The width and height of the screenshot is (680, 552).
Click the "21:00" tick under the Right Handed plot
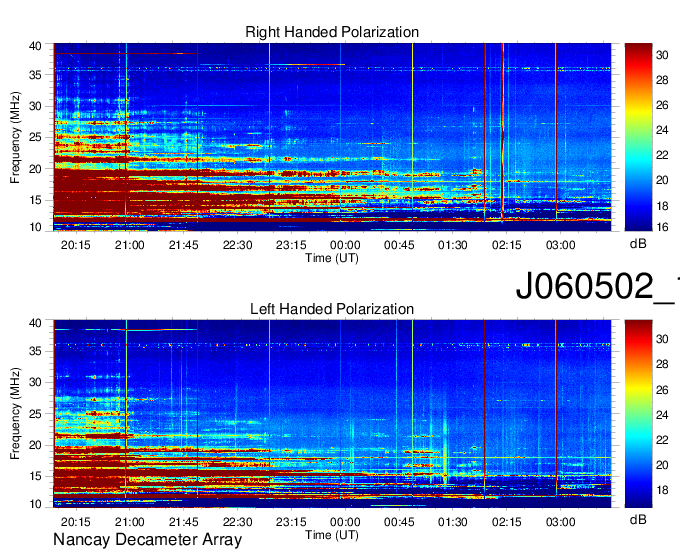[x=129, y=245]
